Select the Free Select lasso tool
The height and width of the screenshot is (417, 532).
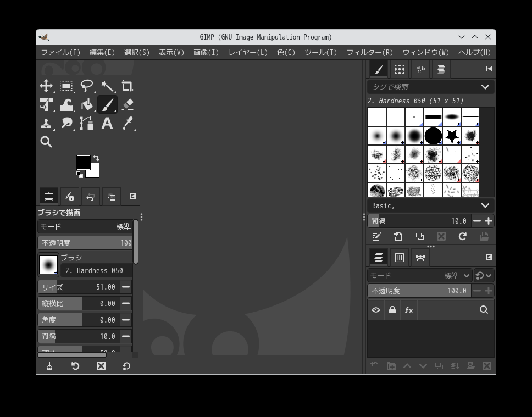(x=87, y=86)
